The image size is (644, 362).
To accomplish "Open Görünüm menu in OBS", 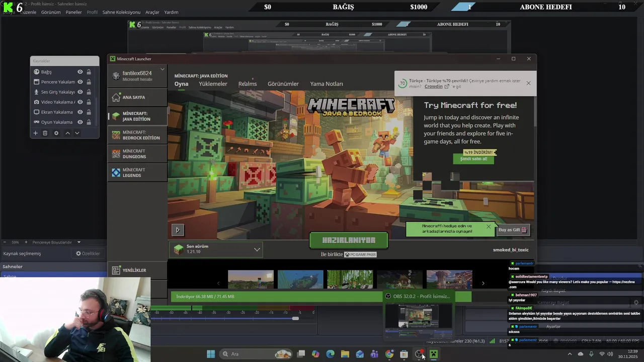I will pos(51,12).
